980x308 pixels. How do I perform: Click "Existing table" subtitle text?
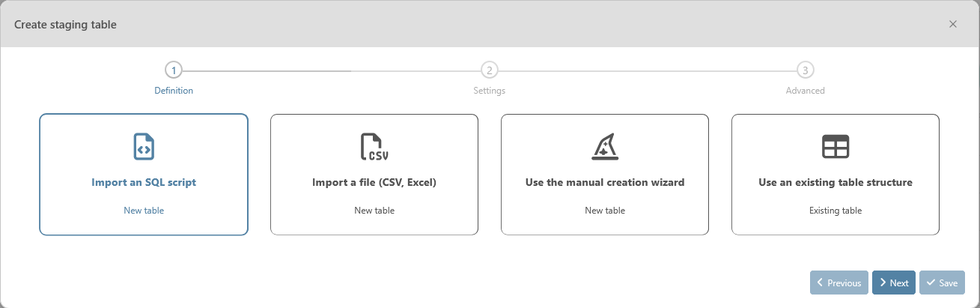(836, 211)
